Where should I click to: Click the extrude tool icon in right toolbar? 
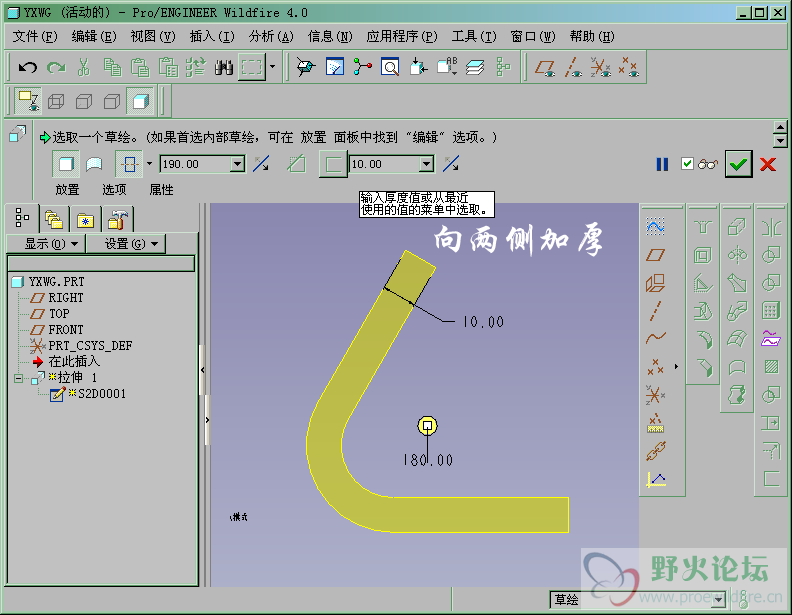tap(737, 227)
